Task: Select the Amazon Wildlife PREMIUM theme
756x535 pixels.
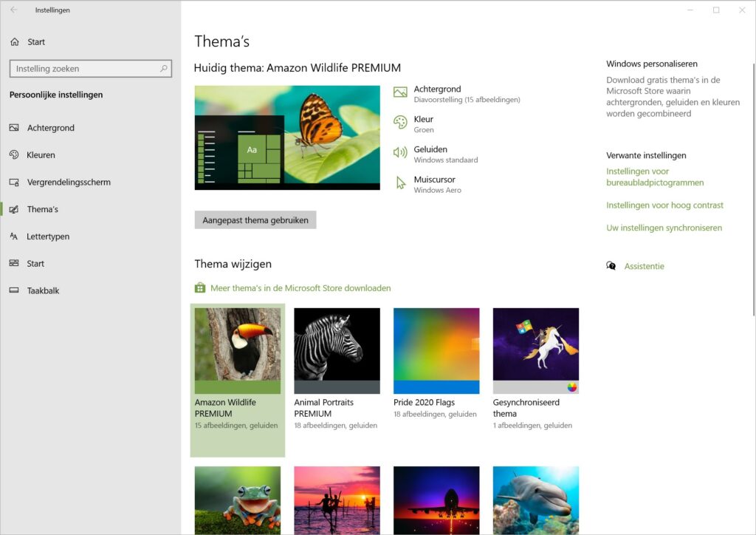Action: (238, 380)
